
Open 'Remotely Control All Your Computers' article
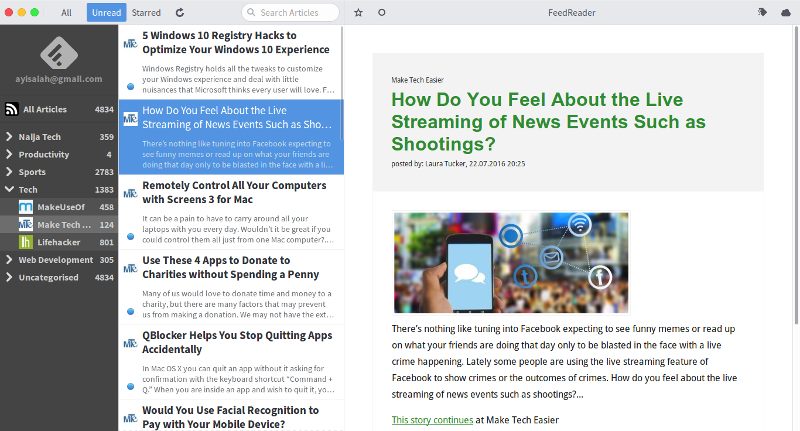(x=231, y=212)
